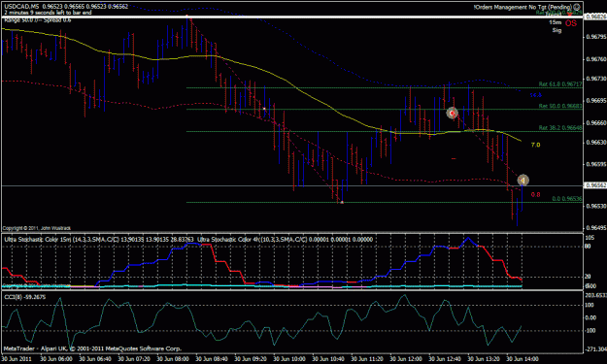Click the red '0.8' distance value
This screenshot has width=607, height=364.
[535, 194]
